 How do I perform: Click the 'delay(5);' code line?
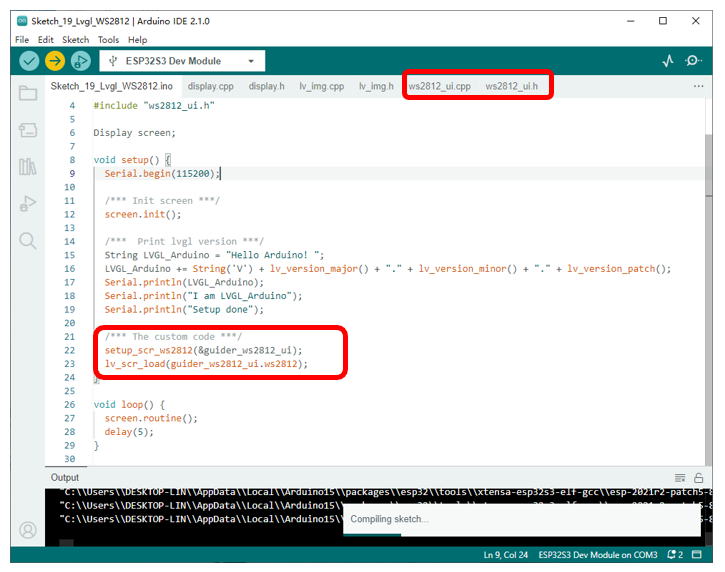point(129,432)
